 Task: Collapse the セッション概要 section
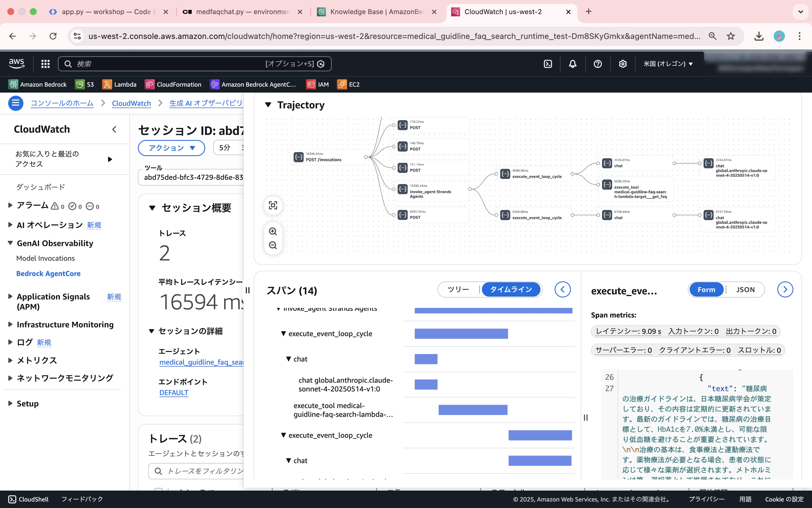(152, 208)
